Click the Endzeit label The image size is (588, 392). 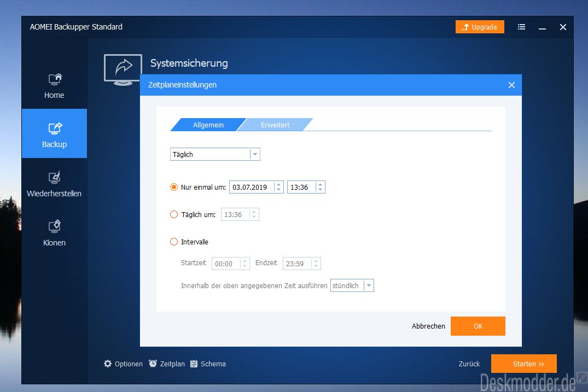click(266, 263)
